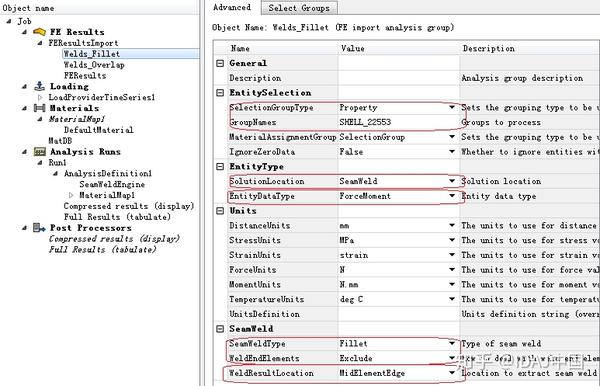The image size is (600, 386).
Task: Switch to the Advanced tab
Action: click(x=232, y=7)
